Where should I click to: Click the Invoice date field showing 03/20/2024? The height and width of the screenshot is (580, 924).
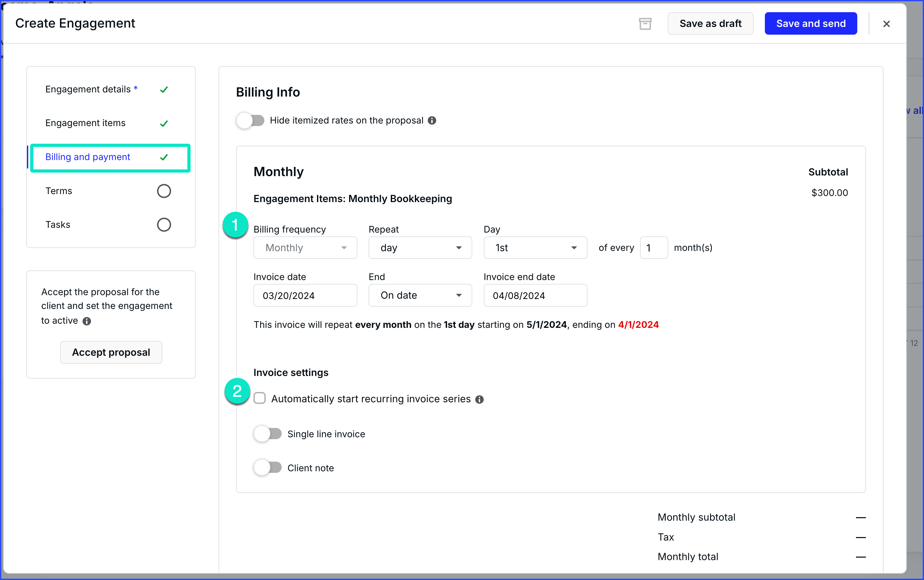tap(305, 295)
